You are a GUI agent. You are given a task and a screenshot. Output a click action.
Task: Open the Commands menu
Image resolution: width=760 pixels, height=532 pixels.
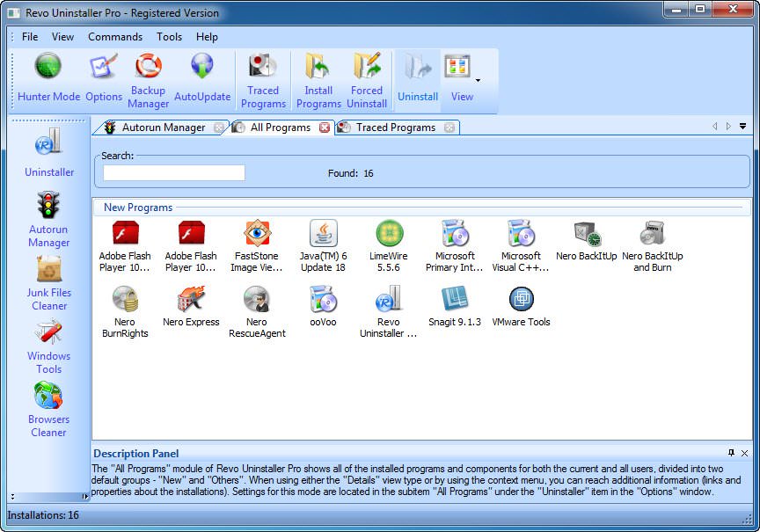(x=115, y=37)
